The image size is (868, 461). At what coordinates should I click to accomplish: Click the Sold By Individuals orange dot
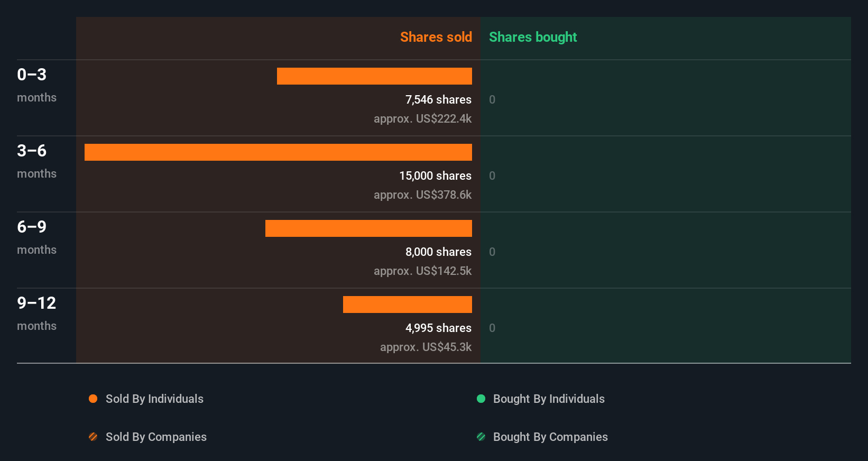point(93,399)
